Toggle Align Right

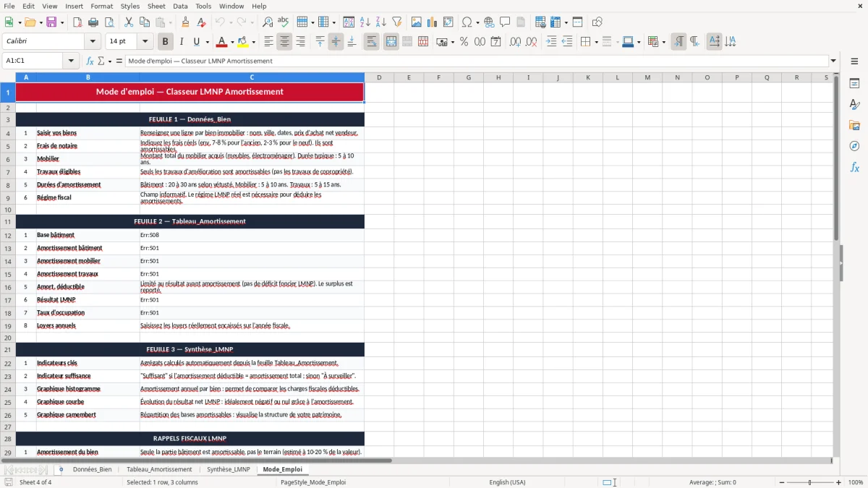tap(301, 42)
